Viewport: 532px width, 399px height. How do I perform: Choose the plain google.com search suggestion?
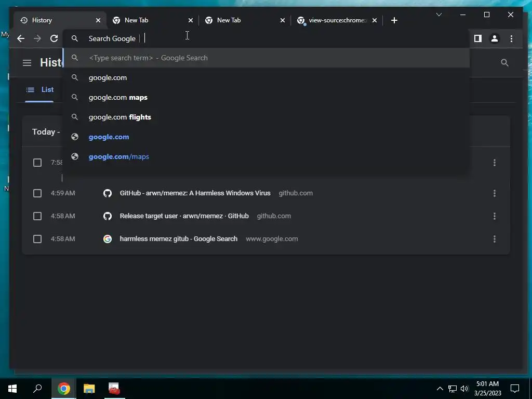point(267,78)
